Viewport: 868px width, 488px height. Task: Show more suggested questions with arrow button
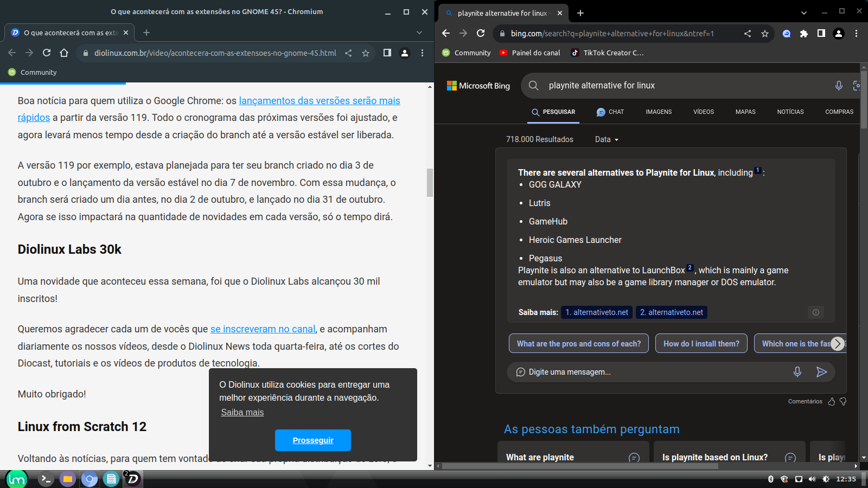[x=838, y=344]
